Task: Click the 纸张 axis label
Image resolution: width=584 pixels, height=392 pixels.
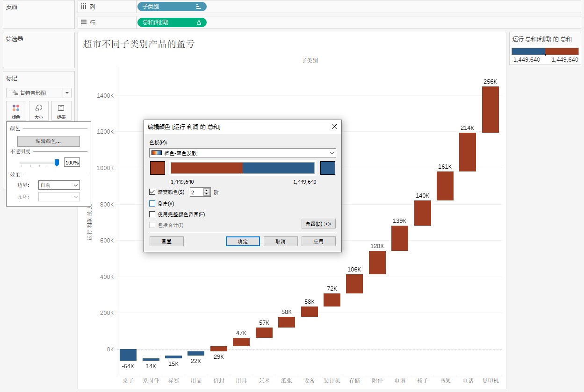Action: coord(287,381)
